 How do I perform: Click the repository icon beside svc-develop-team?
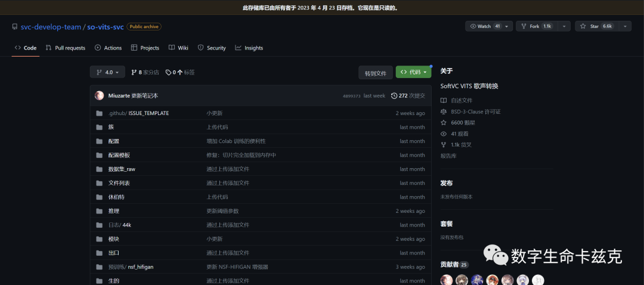15,27
